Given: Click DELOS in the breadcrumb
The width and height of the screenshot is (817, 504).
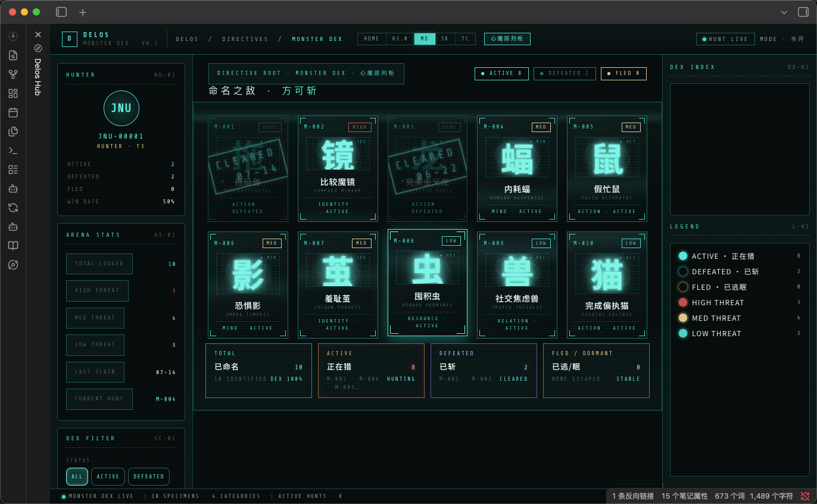Looking at the screenshot, I should pyautogui.click(x=187, y=39).
